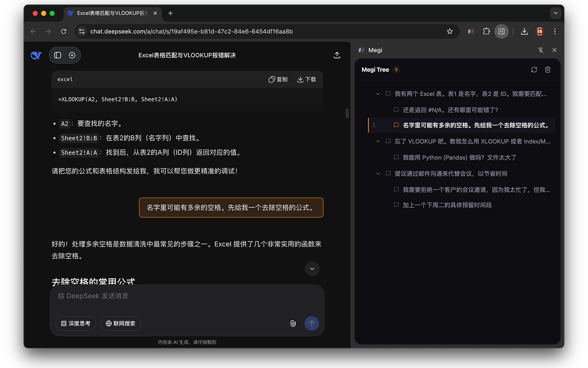This screenshot has width=588, height=368.
Task: Click the 内容由 AI 生成 disclaimer text
Action: (187, 342)
